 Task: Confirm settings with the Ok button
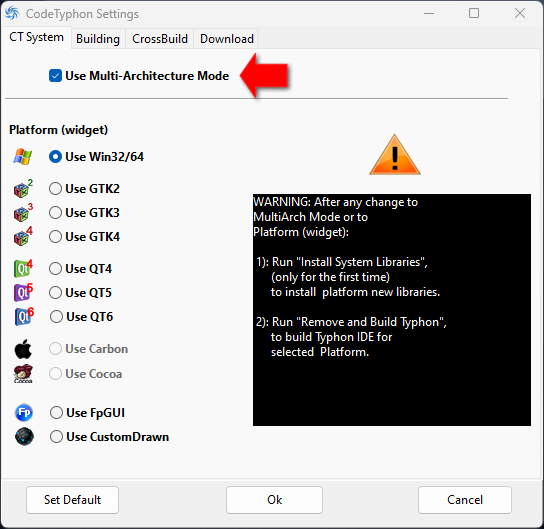pyautogui.click(x=274, y=500)
